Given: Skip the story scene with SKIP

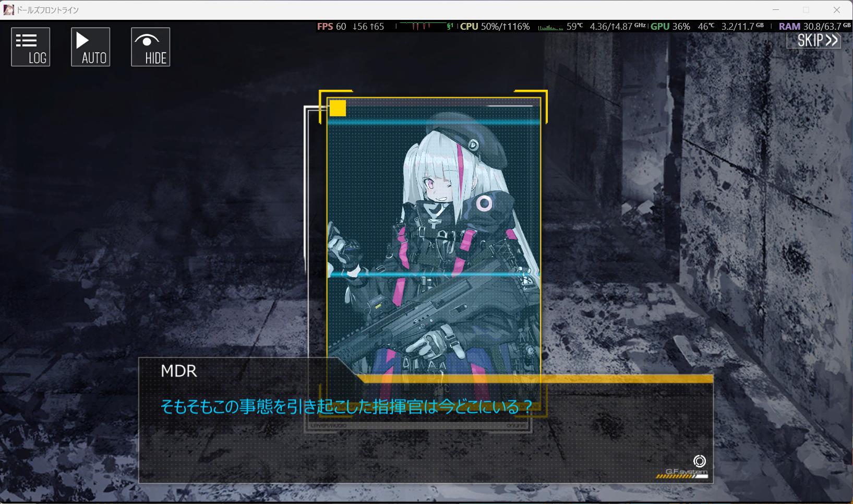Looking at the screenshot, I should (x=814, y=41).
